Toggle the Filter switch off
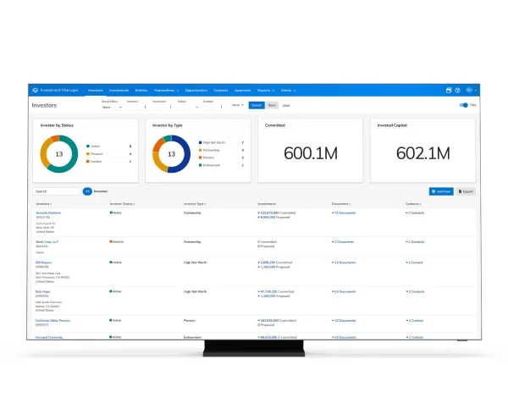Viewport: 508px width, 420px height. click(x=464, y=105)
